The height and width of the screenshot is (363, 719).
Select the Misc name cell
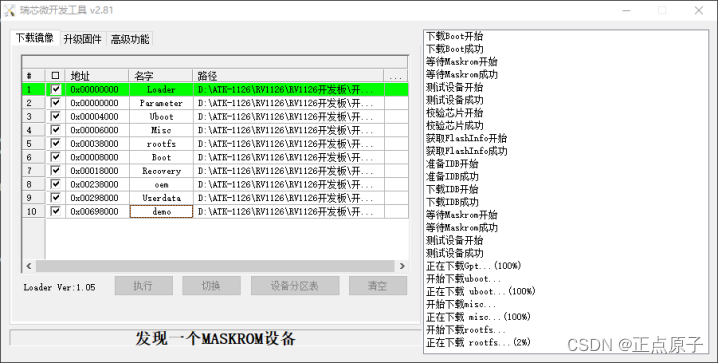pos(161,130)
